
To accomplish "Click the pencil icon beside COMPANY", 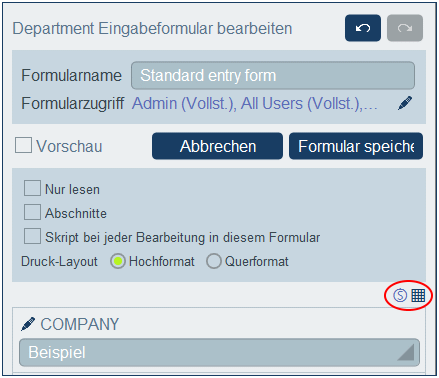I will 28,324.
